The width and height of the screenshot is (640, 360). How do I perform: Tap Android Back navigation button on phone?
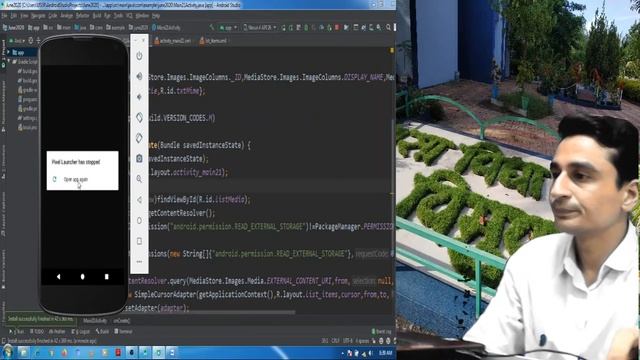[x=58, y=277]
